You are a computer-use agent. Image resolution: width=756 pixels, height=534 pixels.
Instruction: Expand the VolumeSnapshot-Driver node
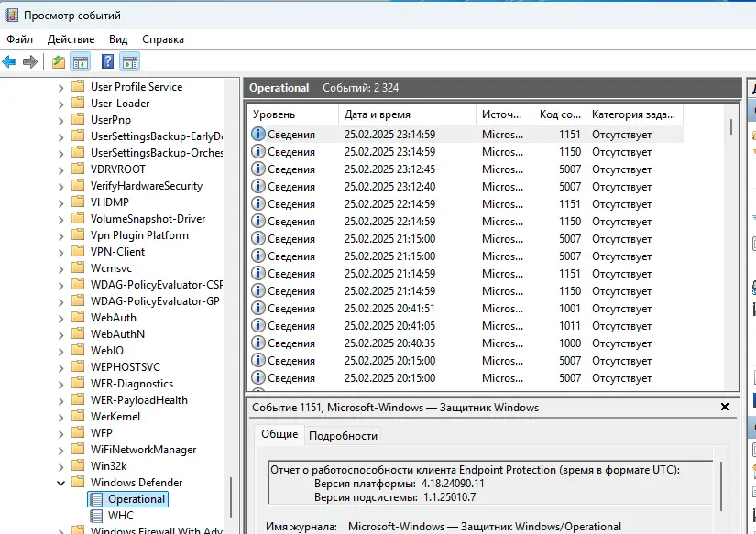(60, 220)
